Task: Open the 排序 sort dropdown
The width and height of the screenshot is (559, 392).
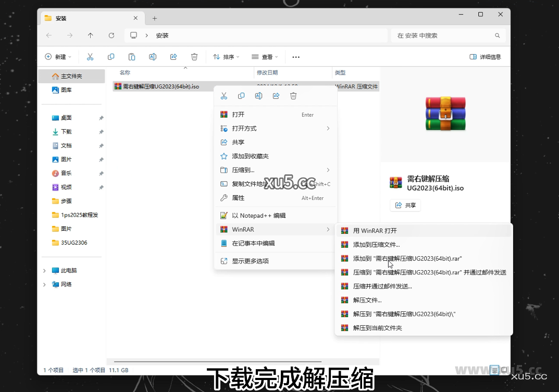Action: [x=225, y=57]
